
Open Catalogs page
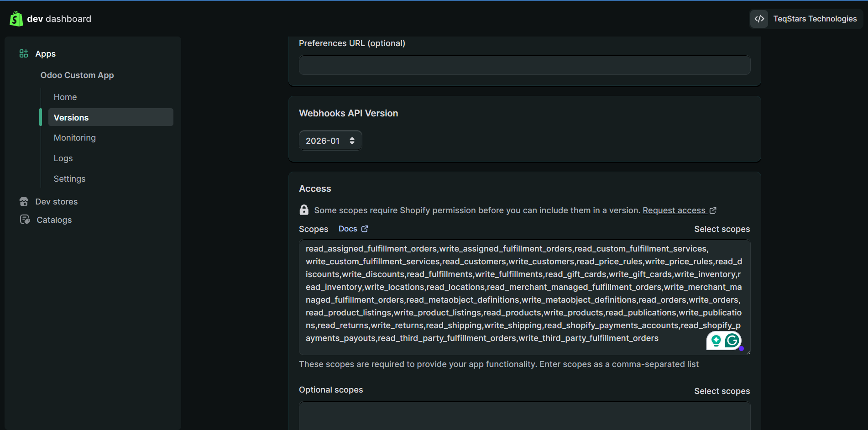coord(54,220)
